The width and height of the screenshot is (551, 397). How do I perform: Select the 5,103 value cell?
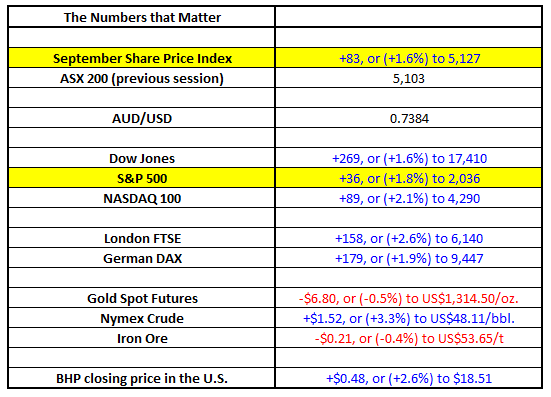(x=409, y=78)
